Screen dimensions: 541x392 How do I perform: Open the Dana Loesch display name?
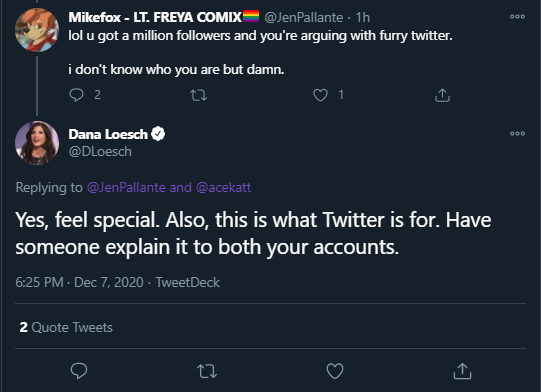(108, 134)
